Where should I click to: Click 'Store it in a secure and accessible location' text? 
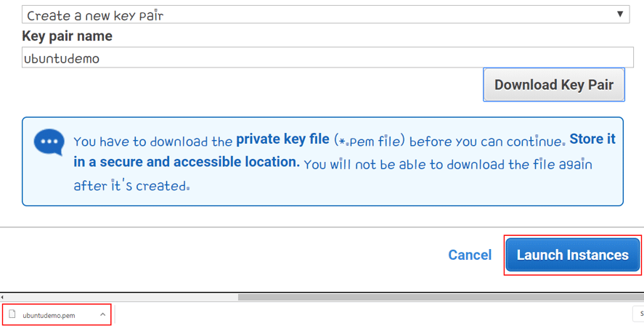344,150
